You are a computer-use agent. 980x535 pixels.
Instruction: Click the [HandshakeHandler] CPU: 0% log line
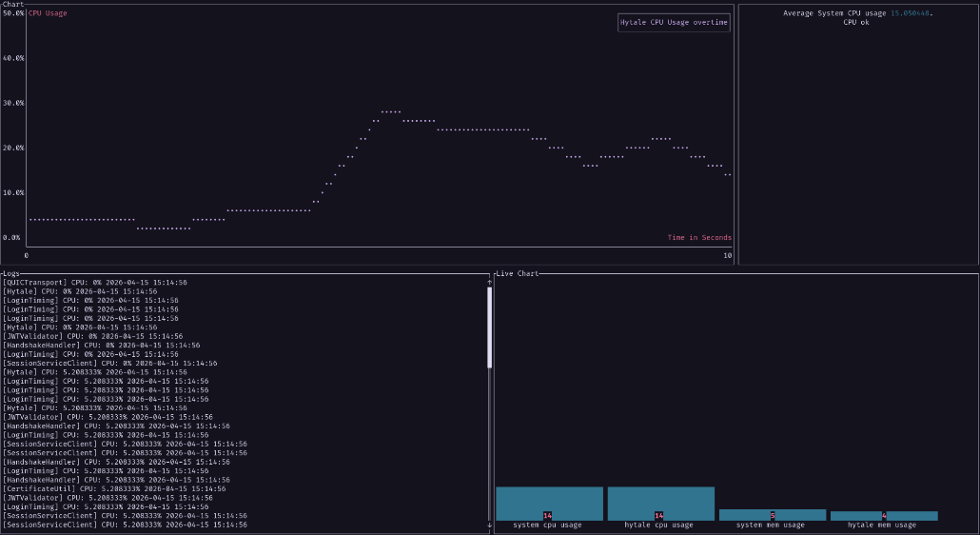click(x=101, y=345)
